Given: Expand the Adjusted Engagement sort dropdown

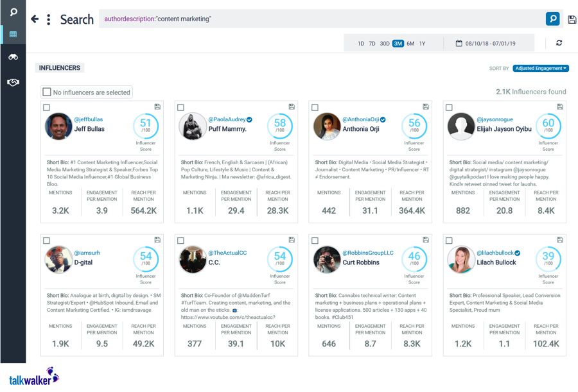Looking at the screenshot, I should (540, 68).
